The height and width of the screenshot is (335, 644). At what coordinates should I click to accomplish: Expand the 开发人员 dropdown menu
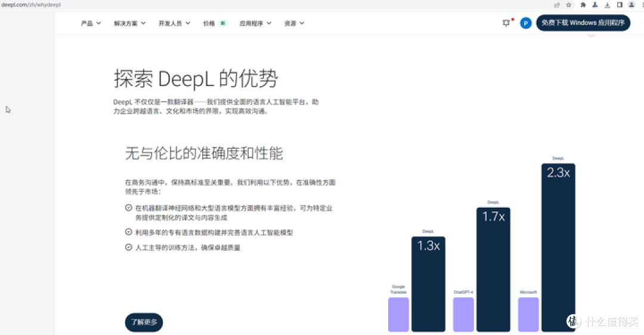174,23
